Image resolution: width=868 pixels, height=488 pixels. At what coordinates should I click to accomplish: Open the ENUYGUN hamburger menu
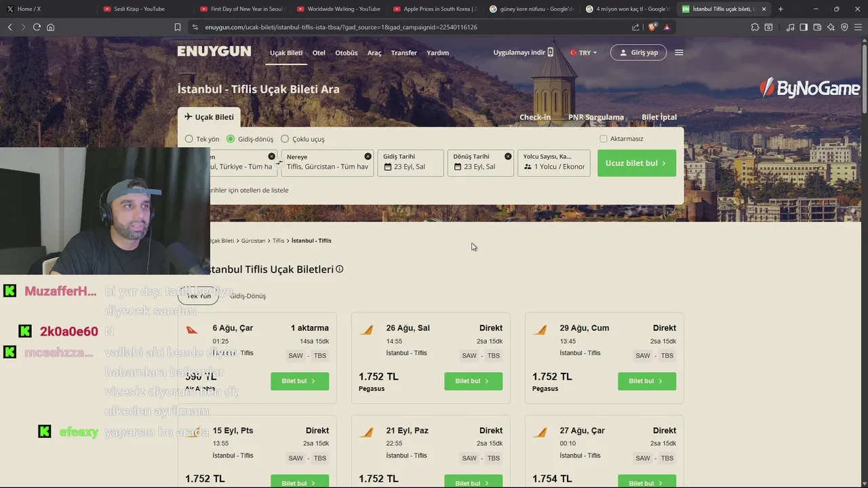[x=679, y=52]
